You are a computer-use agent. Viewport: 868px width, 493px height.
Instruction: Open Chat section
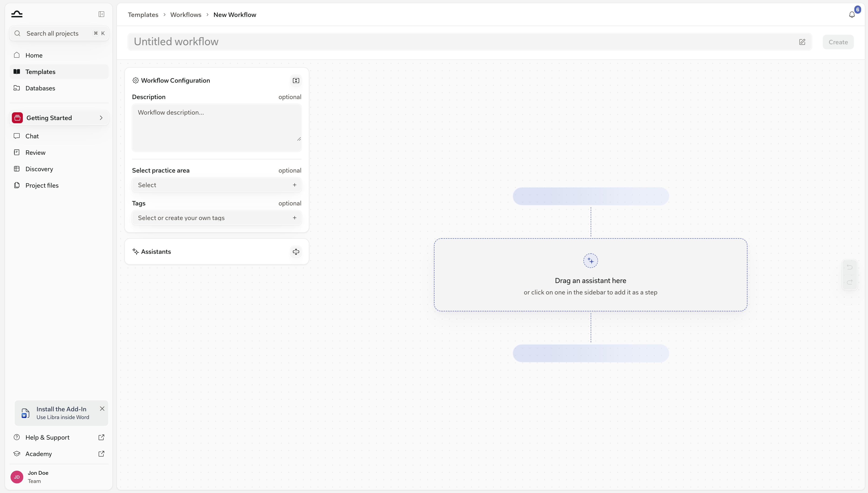(59, 136)
